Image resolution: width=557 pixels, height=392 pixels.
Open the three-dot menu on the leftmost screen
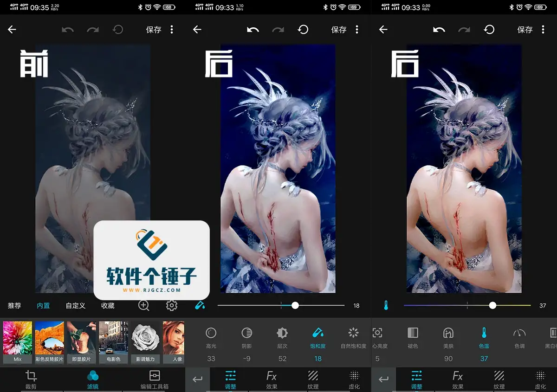point(172,30)
